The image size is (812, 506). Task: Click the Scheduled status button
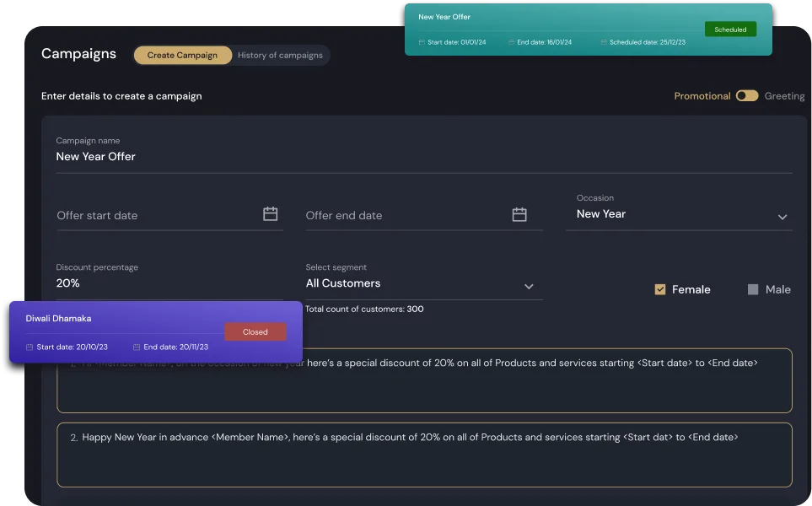(x=730, y=30)
